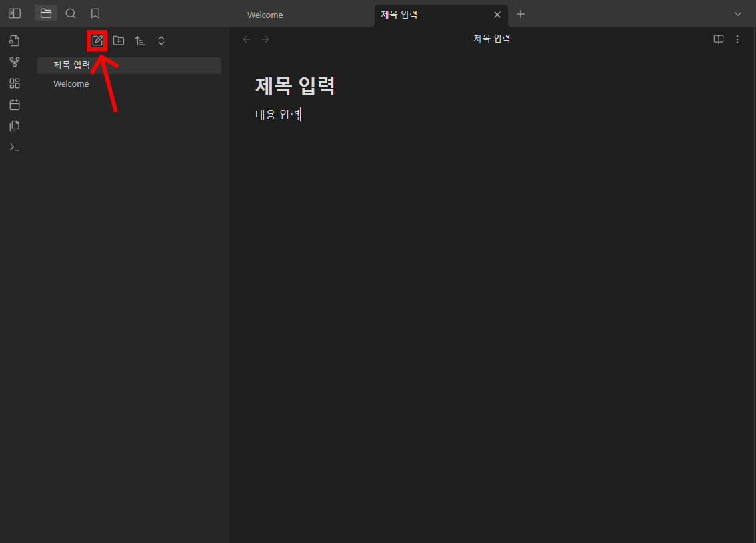Click the note title in the header bar

pos(492,39)
